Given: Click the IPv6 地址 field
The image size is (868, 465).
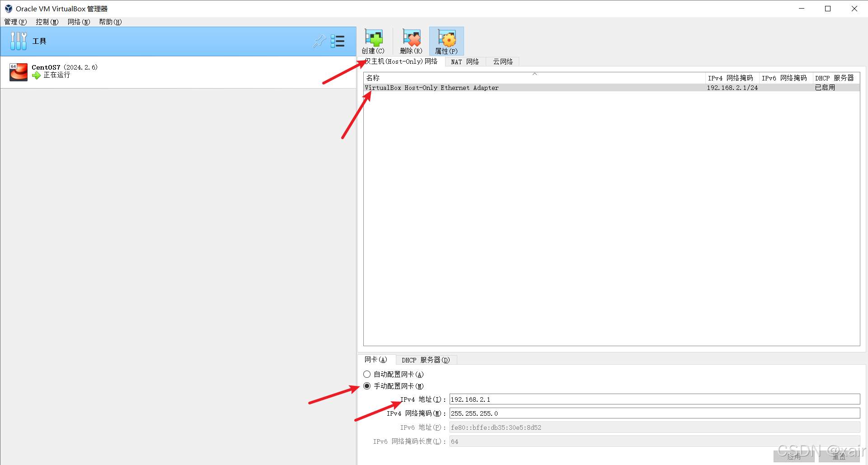Looking at the screenshot, I should tap(654, 427).
